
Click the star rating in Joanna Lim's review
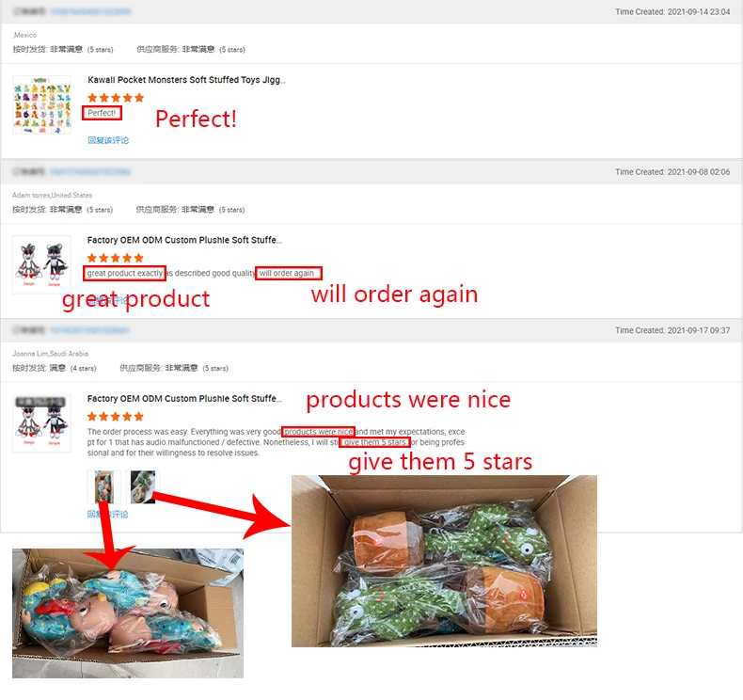tap(115, 417)
